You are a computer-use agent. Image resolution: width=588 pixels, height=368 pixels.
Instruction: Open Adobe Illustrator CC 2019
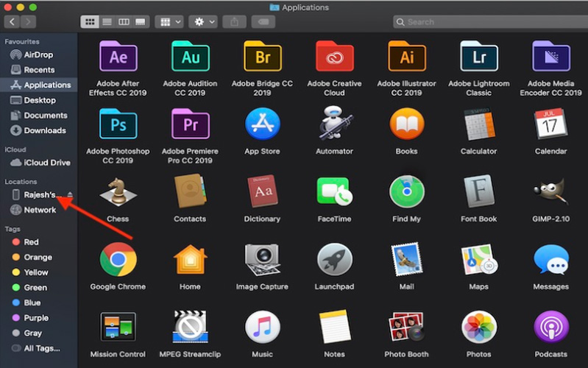pyautogui.click(x=407, y=56)
